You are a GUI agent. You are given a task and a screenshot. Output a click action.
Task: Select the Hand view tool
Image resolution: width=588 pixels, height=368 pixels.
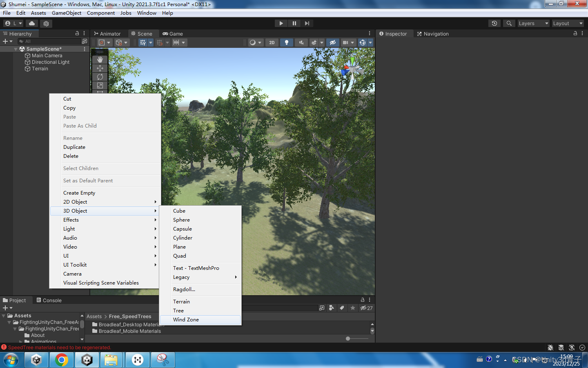click(100, 60)
